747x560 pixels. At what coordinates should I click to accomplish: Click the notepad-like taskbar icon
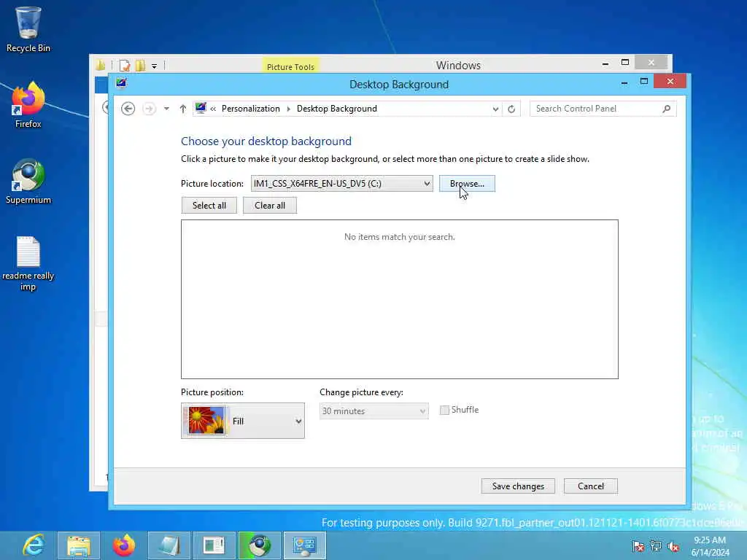169,545
